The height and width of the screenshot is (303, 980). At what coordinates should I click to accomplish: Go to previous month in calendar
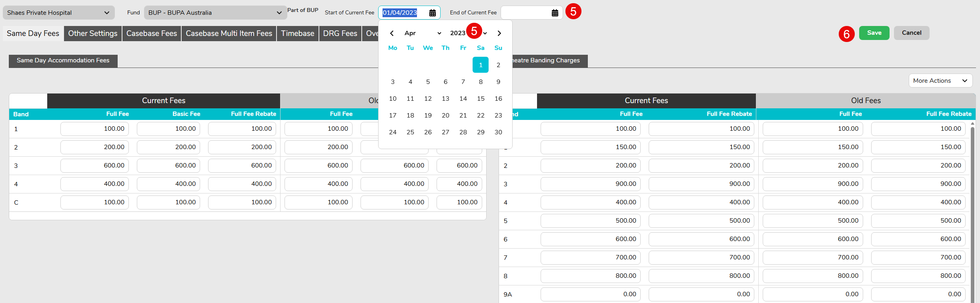click(392, 33)
